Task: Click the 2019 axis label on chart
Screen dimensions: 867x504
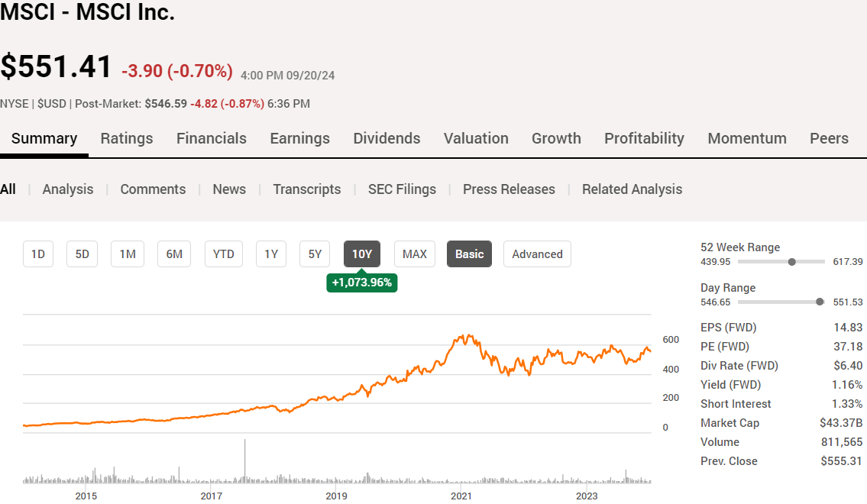Action: pos(336,496)
